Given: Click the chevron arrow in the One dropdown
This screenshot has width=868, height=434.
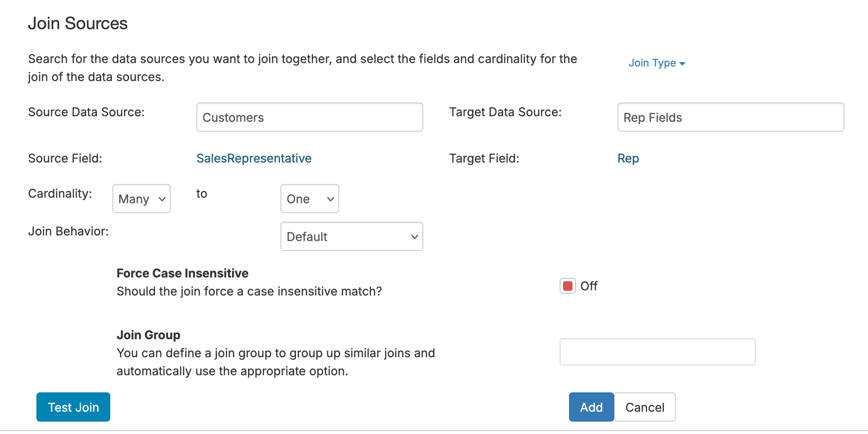Looking at the screenshot, I should click(x=330, y=199).
